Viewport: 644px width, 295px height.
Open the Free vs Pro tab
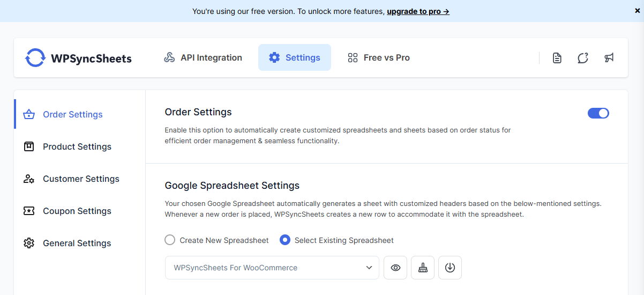[x=379, y=57]
